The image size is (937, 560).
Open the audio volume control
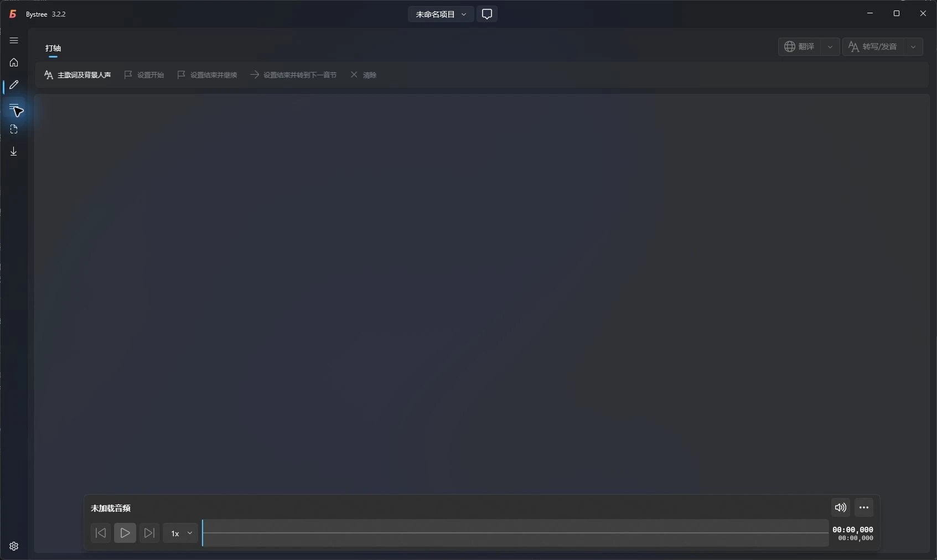click(x=840, y=507)
